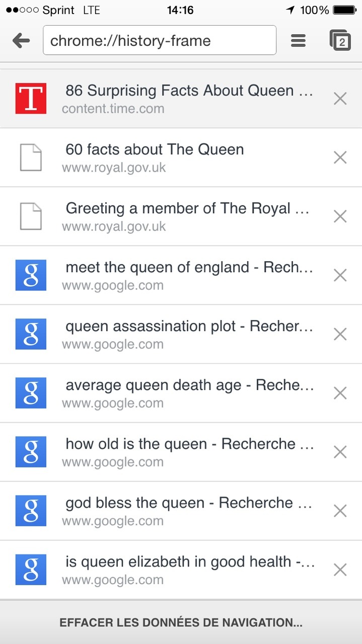
Task: Remove '86 Surprising Facts About Queen' history entry
Action: (x=340, y=99)
